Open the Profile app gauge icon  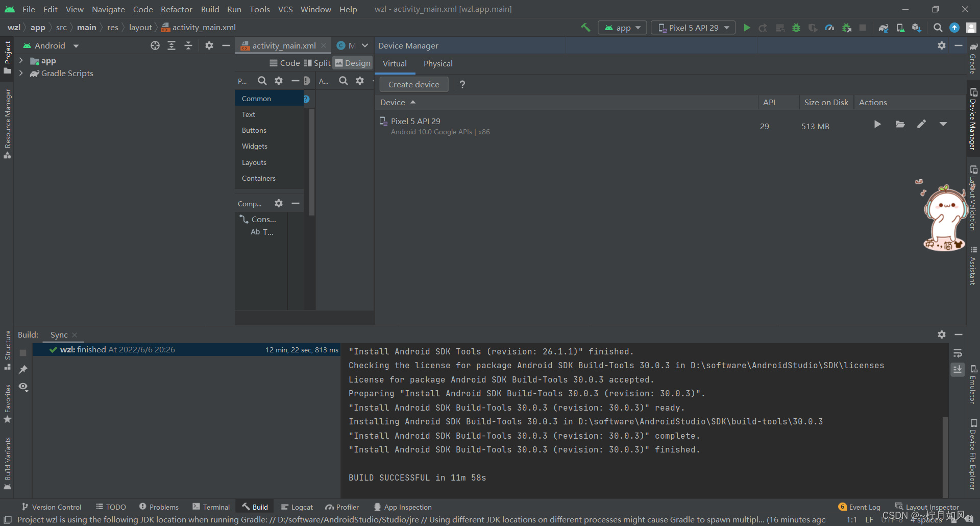point(829,28)
